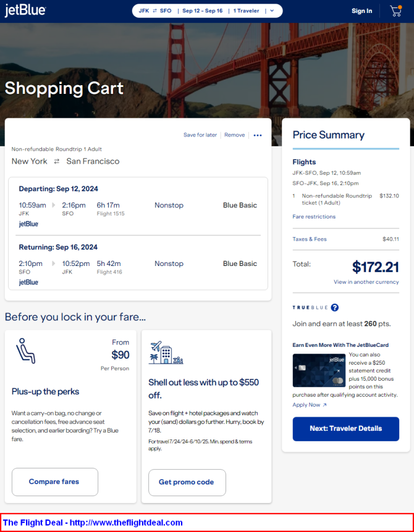Click Flight 416 label
The height and width of the screenshot is (532, 414).
[109, 272]
